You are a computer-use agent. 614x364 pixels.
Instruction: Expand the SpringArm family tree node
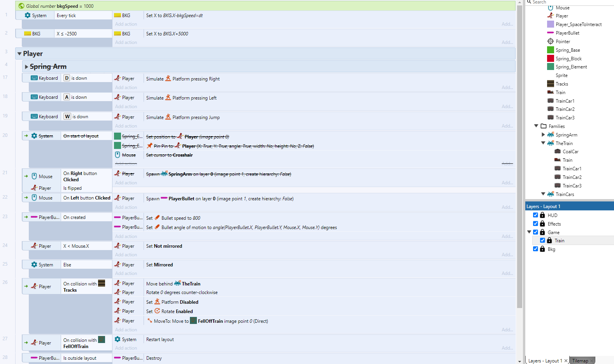pos(543,135)
